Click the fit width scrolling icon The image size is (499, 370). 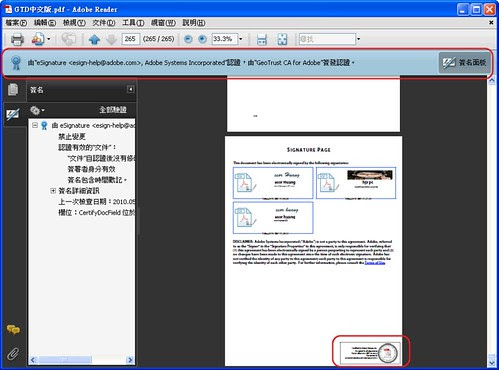tap(262, 39)
